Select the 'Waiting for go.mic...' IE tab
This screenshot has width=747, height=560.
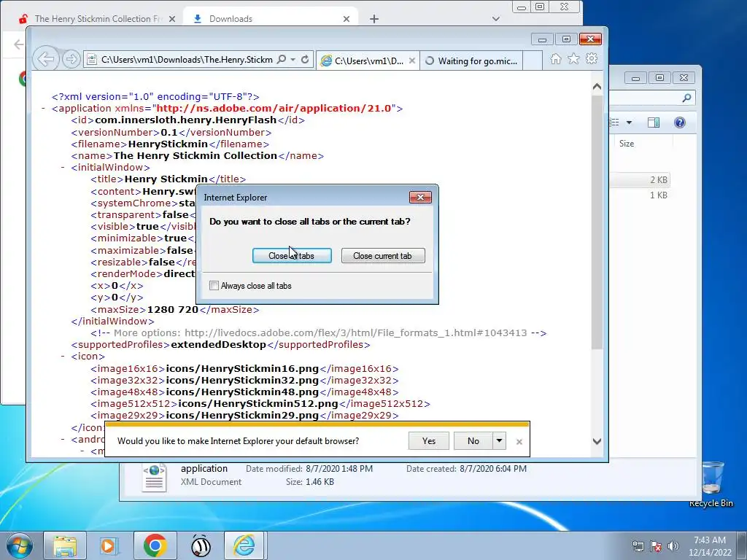[471, 61]
